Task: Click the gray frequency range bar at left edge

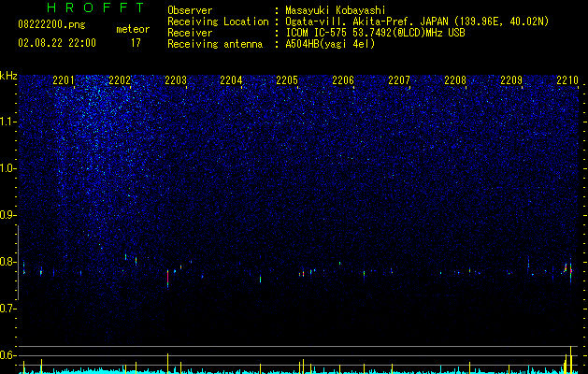Action: [18, 263]
